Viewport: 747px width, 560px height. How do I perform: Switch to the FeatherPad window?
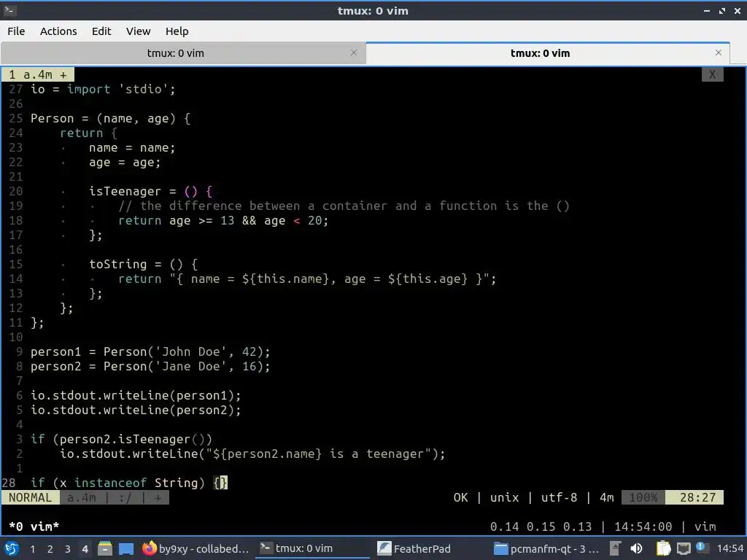[429, 548]
